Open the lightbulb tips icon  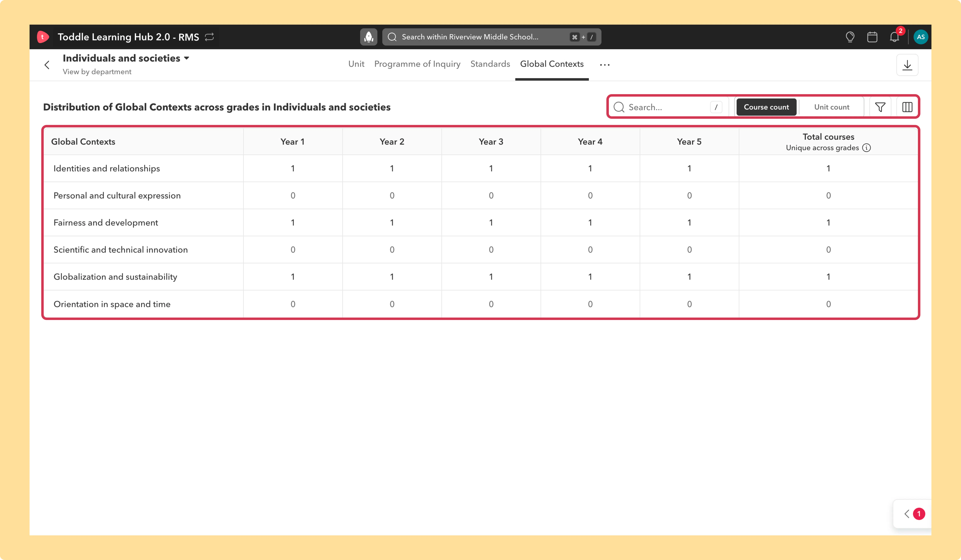[850, 37]
